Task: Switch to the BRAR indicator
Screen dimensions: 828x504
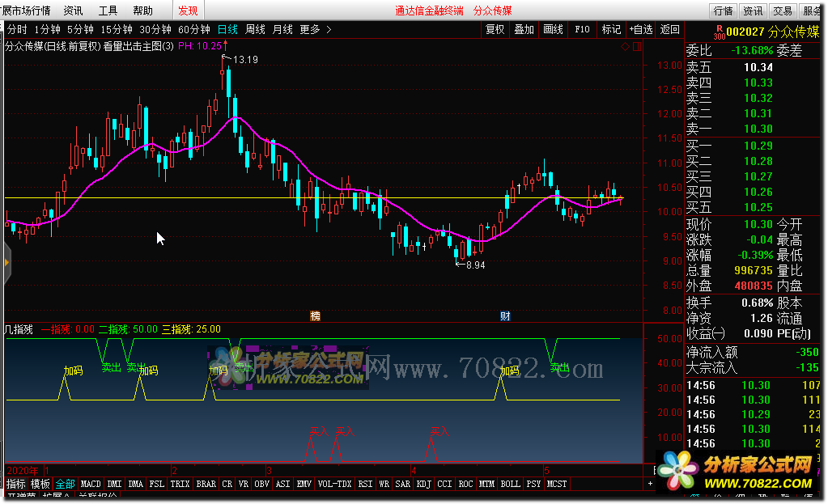Action: (206, 484)
